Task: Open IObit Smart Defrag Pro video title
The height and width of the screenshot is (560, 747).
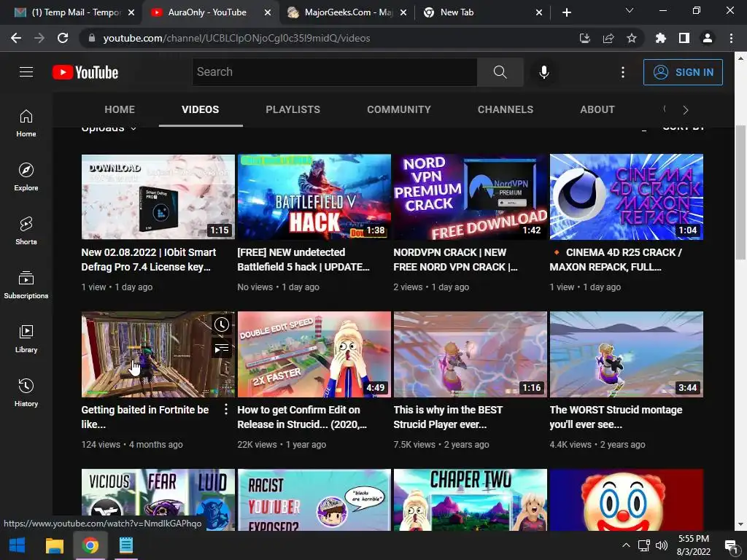Action: [x=149, y=260]
